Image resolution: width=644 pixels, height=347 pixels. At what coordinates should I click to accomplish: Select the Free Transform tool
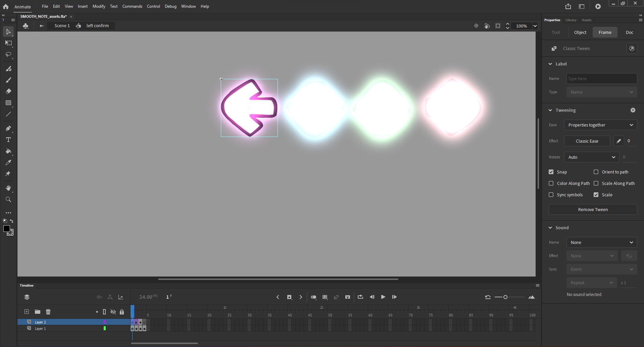coord(8,43)
